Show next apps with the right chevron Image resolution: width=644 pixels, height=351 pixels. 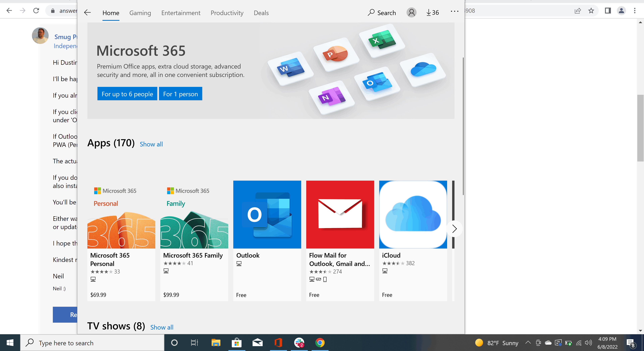pyautogui.click(x=454, y=229)
